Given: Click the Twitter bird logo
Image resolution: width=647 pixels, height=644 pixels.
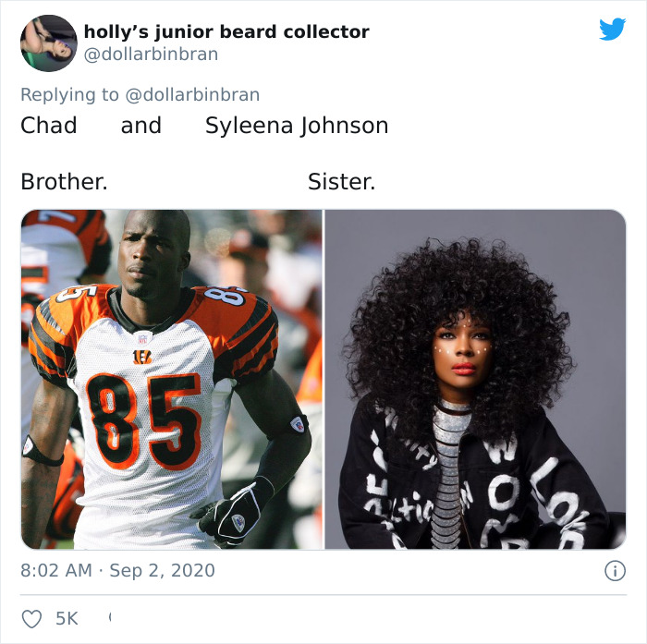Looking at the screenshot, I should 612,29.
